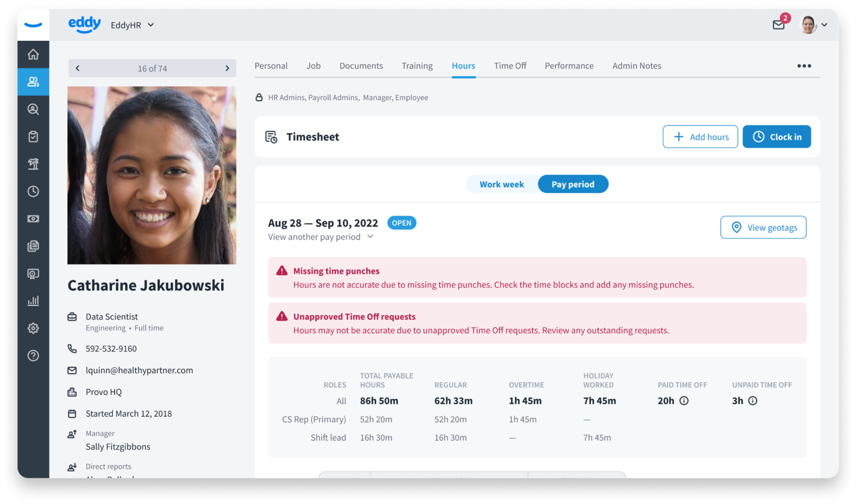Viewport: 856px width, 504px height.
Task: Click the clock time tracking sidebar icon
Action: 33,191
